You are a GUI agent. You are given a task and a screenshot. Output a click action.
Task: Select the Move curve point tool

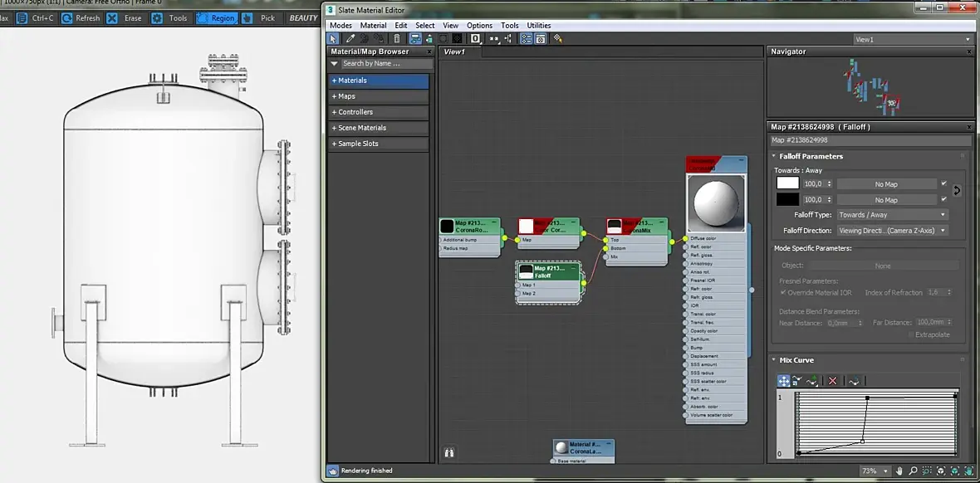pos(783,381)
